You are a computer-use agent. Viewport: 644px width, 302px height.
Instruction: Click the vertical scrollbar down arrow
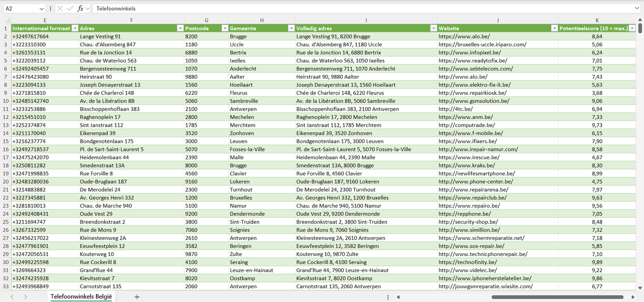(x=640, y=288)
